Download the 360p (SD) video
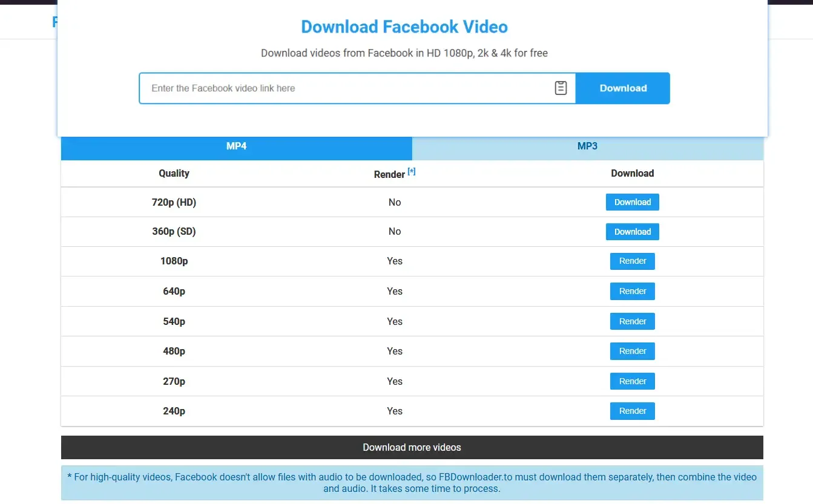 632,231
